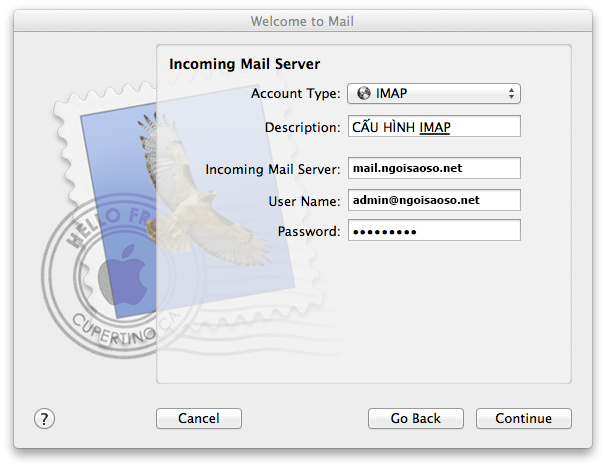Click the "Incoming Mail Server:" field label

pyautogui.click(x=273, y=169)
